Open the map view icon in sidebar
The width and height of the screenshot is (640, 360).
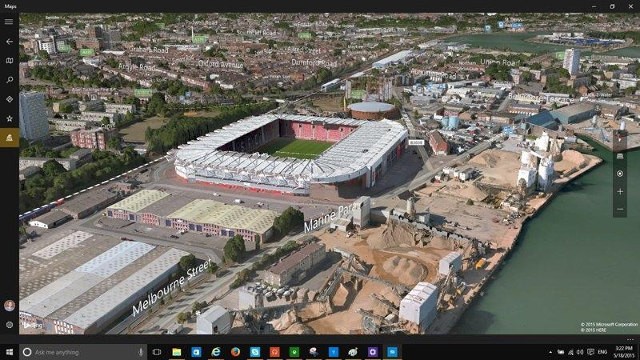click(9, 60)
